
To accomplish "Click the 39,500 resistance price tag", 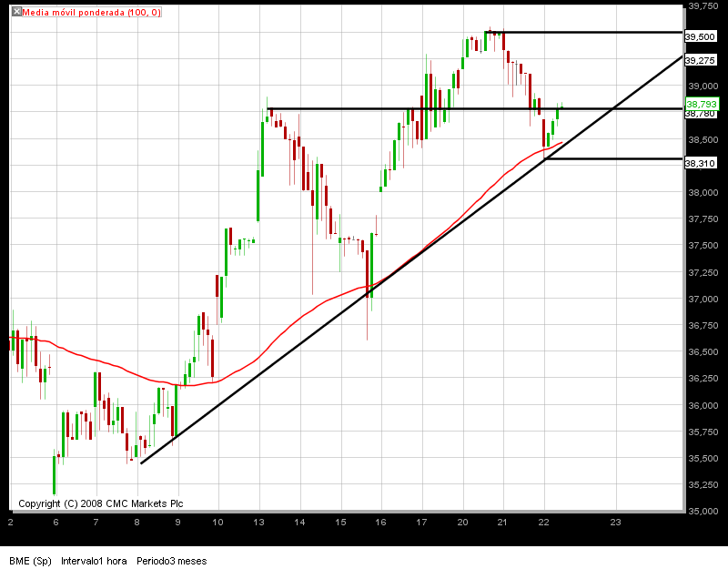I will tap(700, 36).
